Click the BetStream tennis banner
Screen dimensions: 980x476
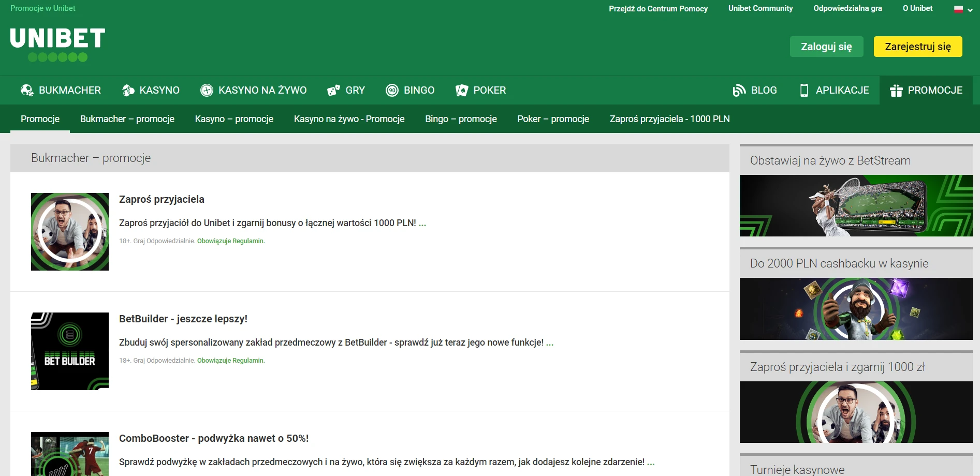(x=856, y=206)
